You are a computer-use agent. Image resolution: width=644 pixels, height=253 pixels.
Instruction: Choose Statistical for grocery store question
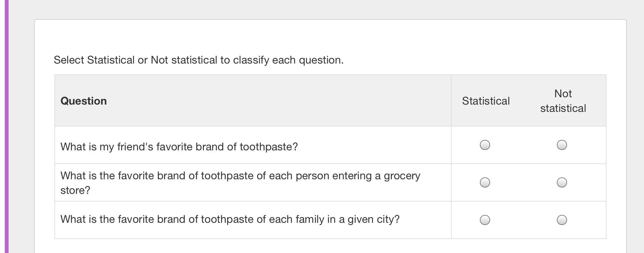[x=485, y=182]
